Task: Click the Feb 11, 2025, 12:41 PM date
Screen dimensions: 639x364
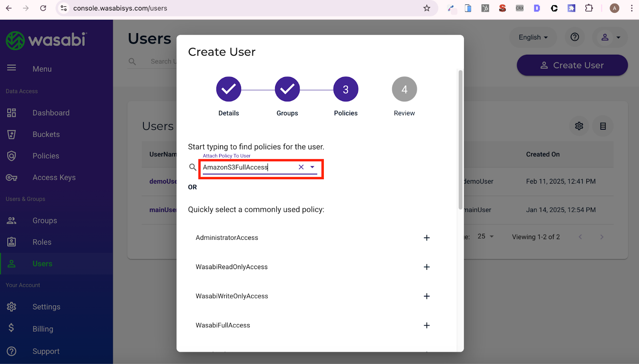Action: click(x=561, y=182)
